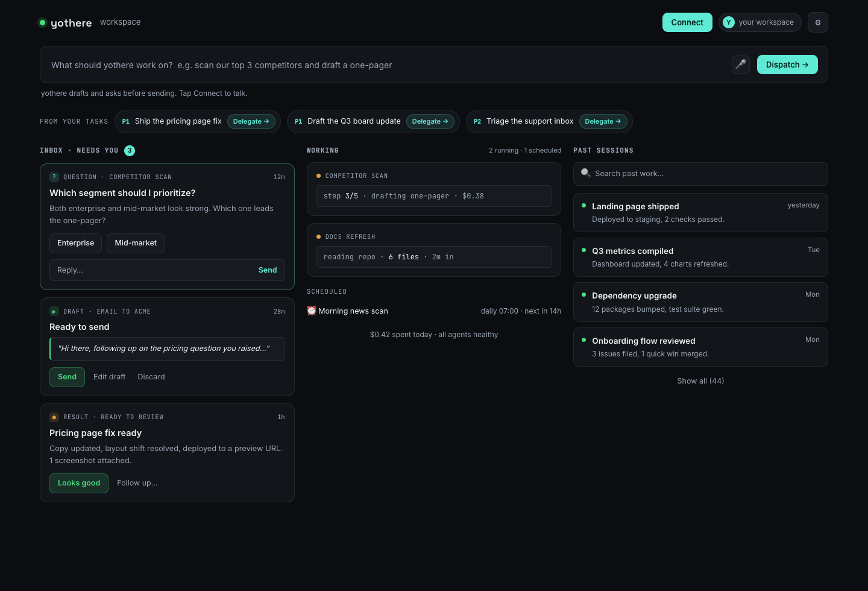Screen dimensions: 868x591
Task: Click the alarm clock icon beside Morning news scan
Action: click(312, 311)
